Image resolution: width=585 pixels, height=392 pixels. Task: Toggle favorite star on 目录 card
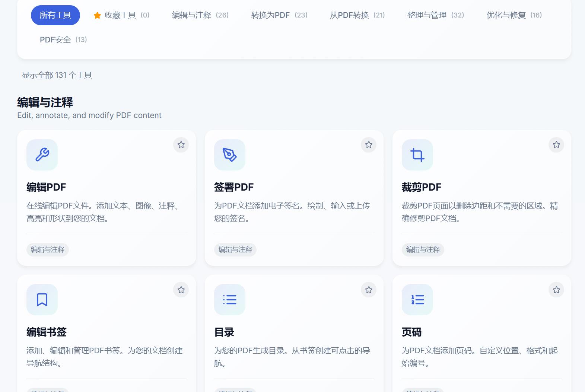[369, 290]
